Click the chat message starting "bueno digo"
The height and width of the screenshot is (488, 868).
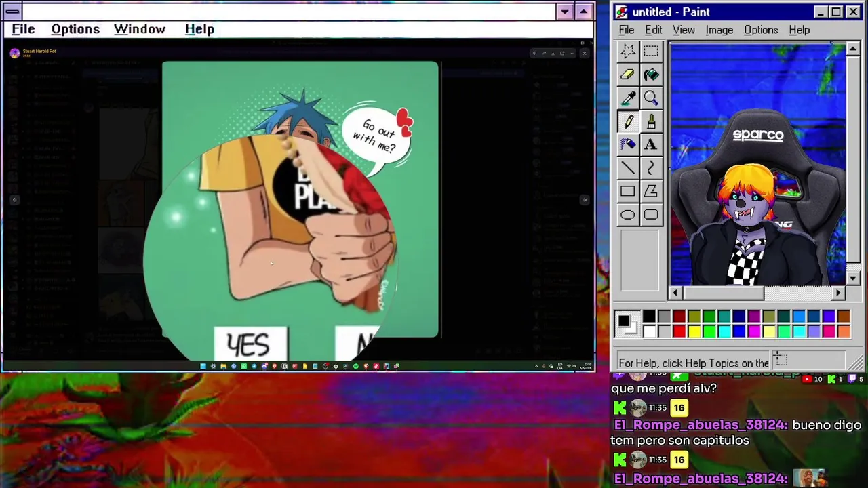pos(736,432)
